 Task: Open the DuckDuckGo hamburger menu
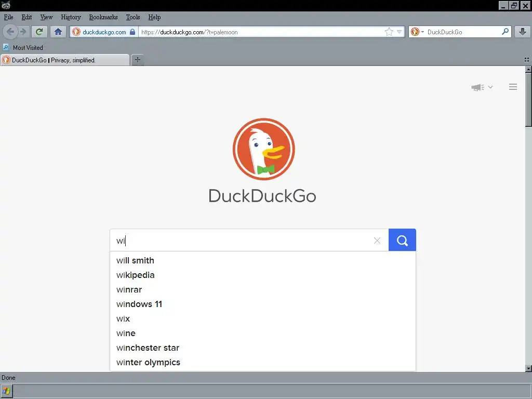pos(513,87)
